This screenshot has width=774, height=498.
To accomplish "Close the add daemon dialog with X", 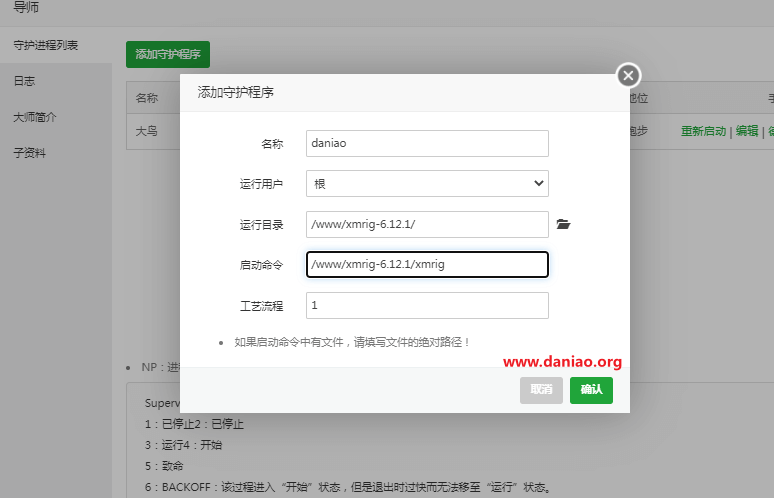I will [x=628, y=75].
